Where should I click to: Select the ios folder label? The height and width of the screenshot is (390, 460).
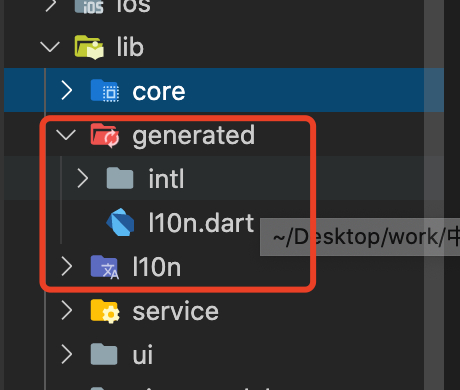tap(133, 6)
